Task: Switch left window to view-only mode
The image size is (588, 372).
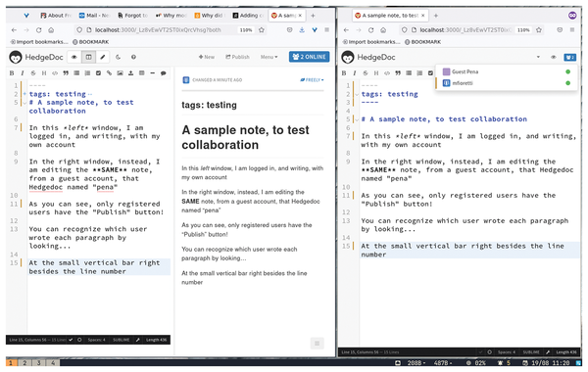Action: pos(74,58)
